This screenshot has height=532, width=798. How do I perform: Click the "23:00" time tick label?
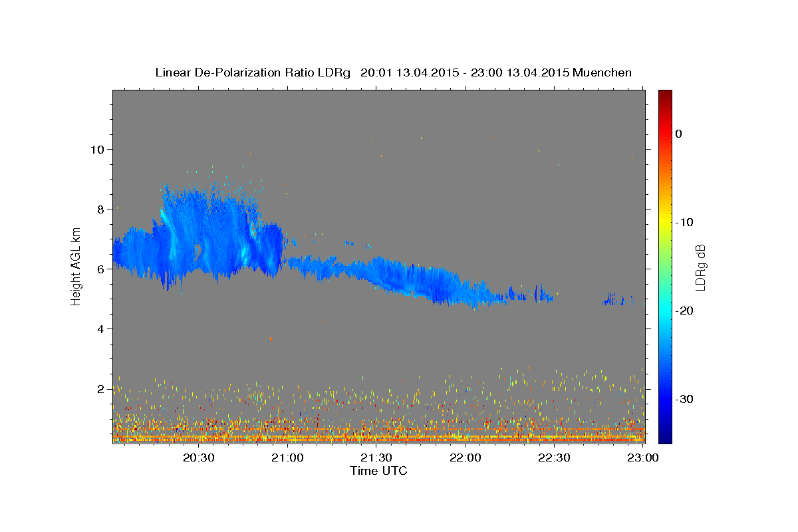[643, 458]
